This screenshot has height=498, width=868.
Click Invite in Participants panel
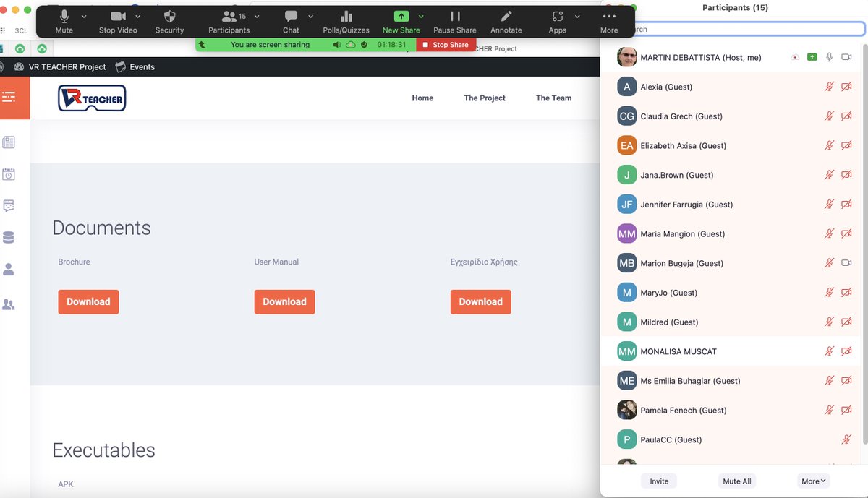[659, 481]
